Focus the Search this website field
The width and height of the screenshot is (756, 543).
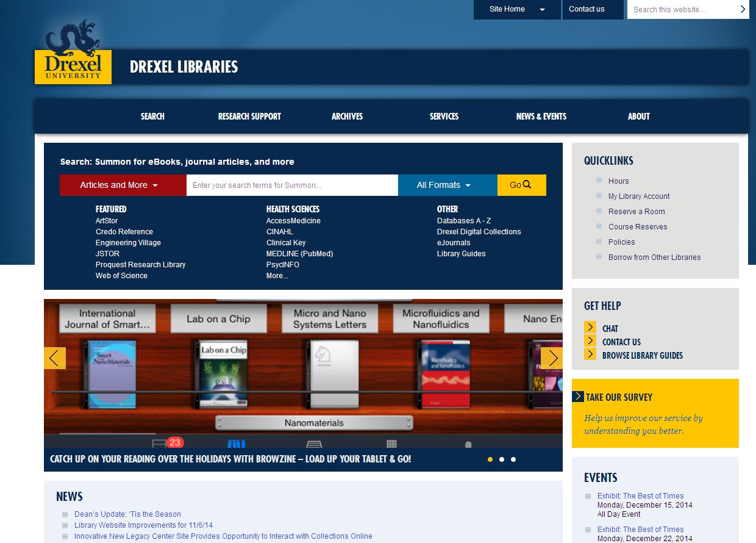(x=682, y=9)
